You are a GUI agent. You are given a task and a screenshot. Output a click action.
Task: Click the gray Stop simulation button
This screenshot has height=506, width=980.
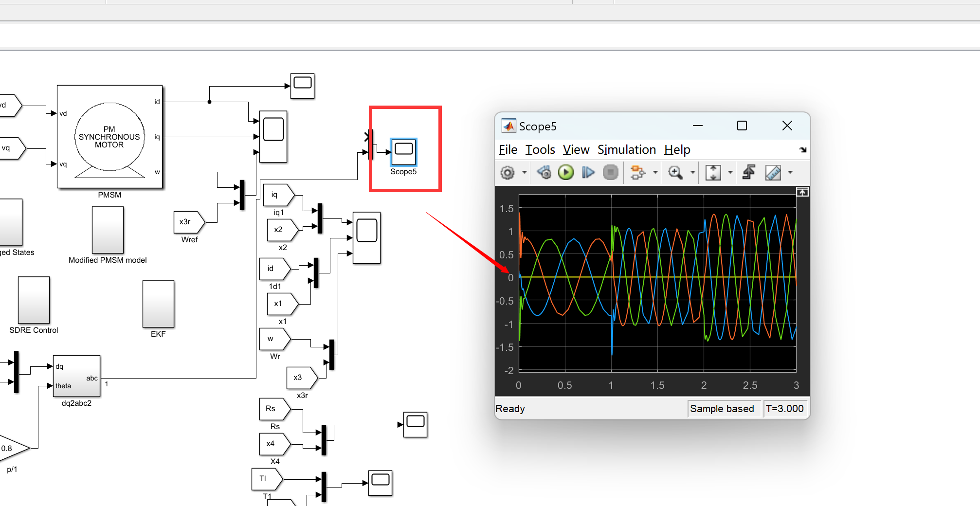[610, 172]
